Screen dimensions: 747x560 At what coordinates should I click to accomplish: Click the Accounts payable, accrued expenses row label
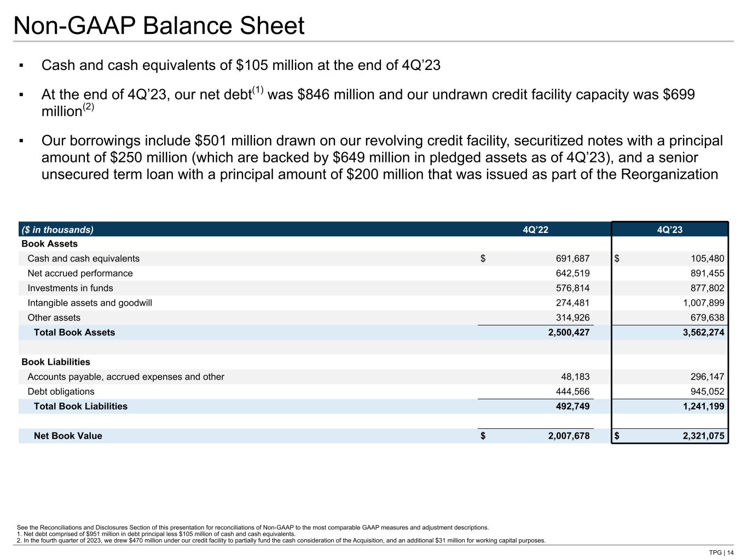tap(126, 377)
